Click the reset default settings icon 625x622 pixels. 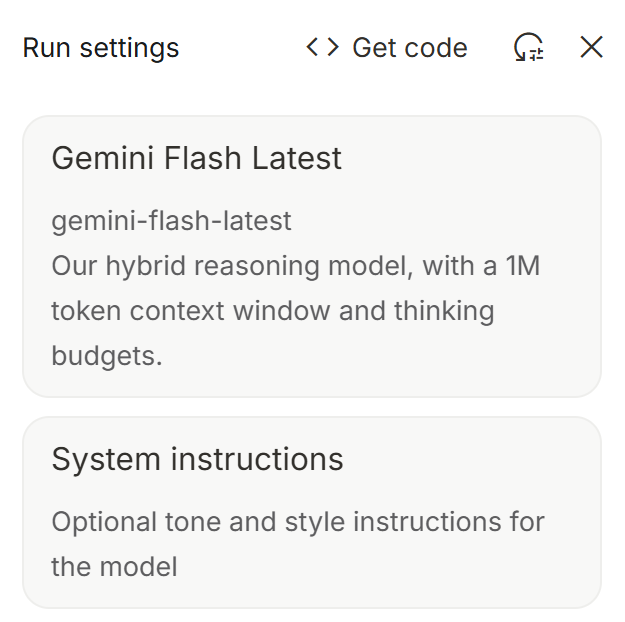(529, 47)
